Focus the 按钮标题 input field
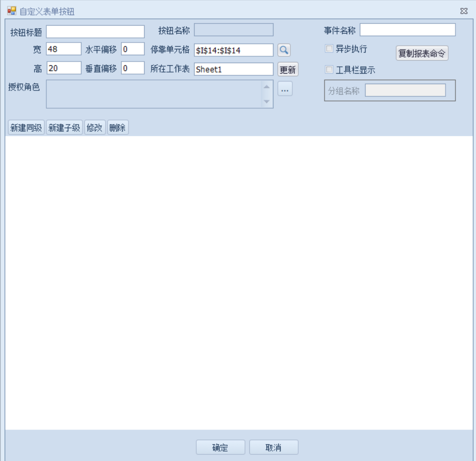 coord(95,32)
